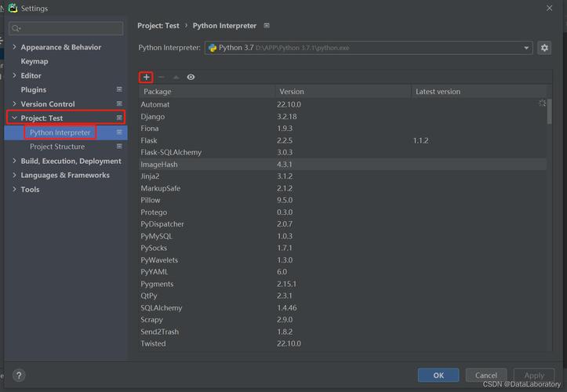Click project-level icon beside Version Control
567x392 pixels.
[x=119, y=103]
